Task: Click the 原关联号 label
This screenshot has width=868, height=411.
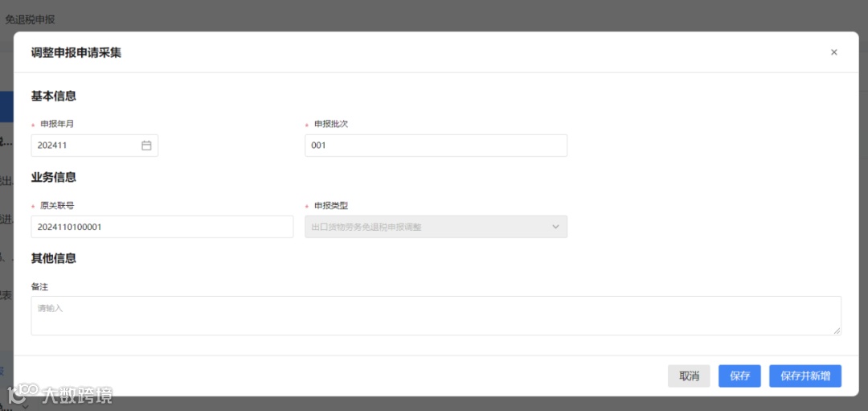Action: 57,206
